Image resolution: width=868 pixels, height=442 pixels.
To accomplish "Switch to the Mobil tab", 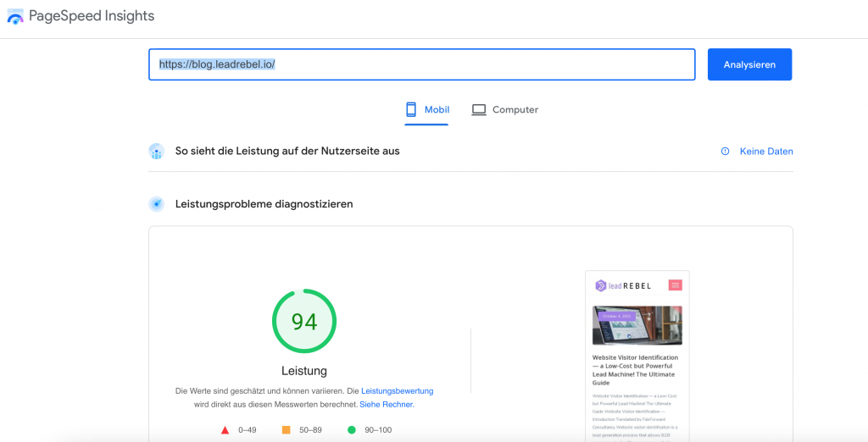I will coord(427,109).
